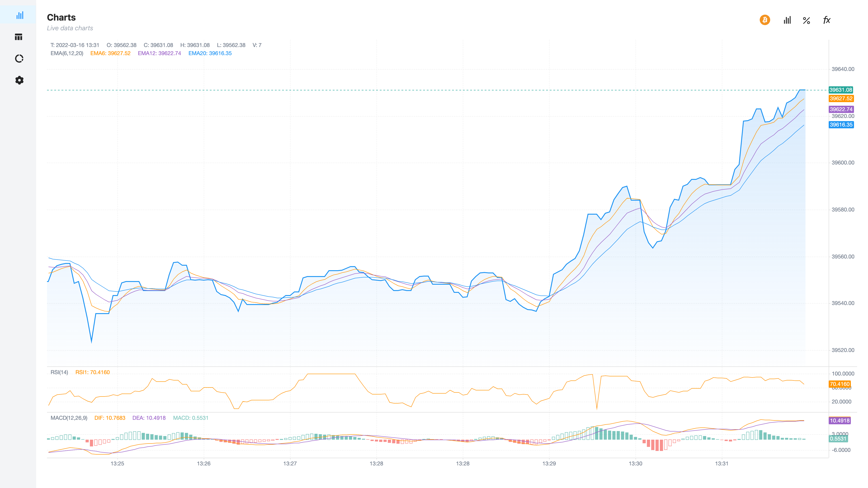The image size is (868, 488).
Task: Click the MACD(12,26,9) indicator label
Action: coord(69,418)
